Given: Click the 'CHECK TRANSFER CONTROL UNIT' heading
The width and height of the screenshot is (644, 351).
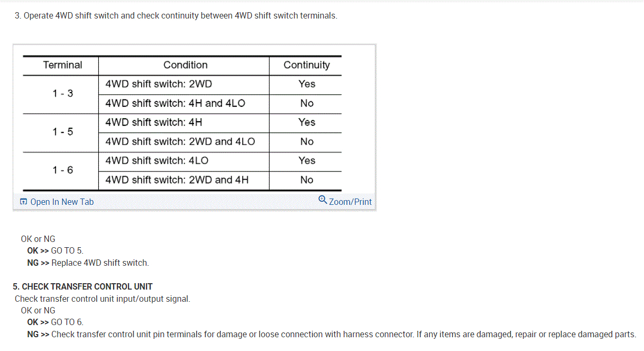Looking at the screenshot, I should 87,287.
